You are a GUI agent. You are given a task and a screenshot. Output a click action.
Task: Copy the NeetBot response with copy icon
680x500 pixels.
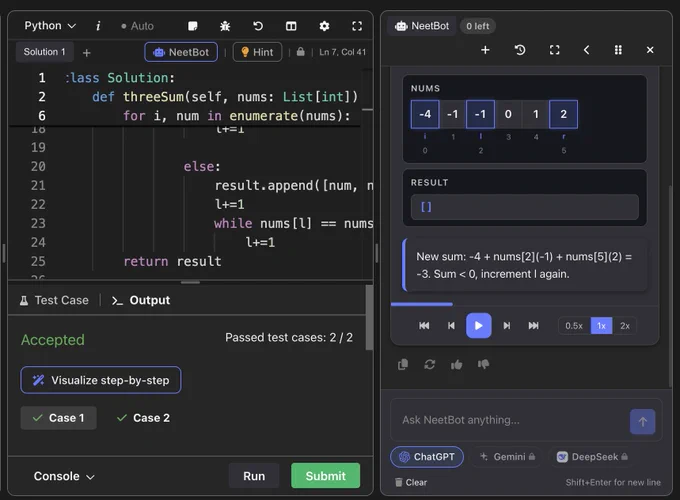pyautogui.click(x=403, y=365)
